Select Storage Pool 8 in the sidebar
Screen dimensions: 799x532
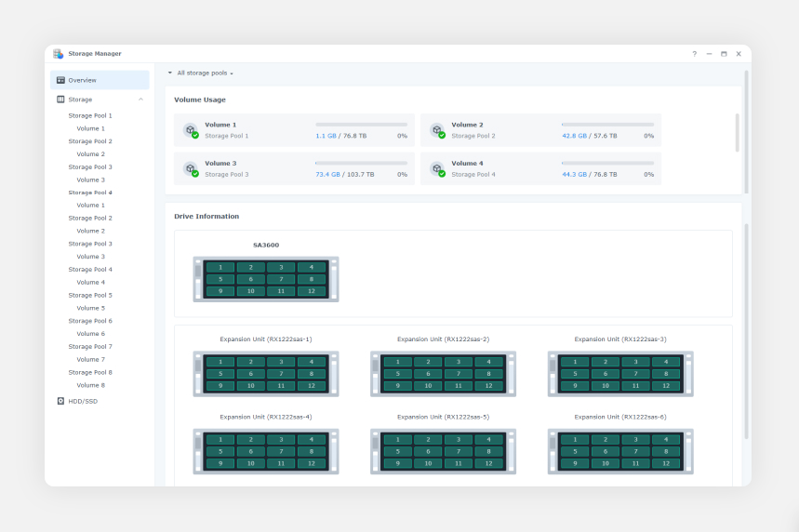[x=90, y=373]
